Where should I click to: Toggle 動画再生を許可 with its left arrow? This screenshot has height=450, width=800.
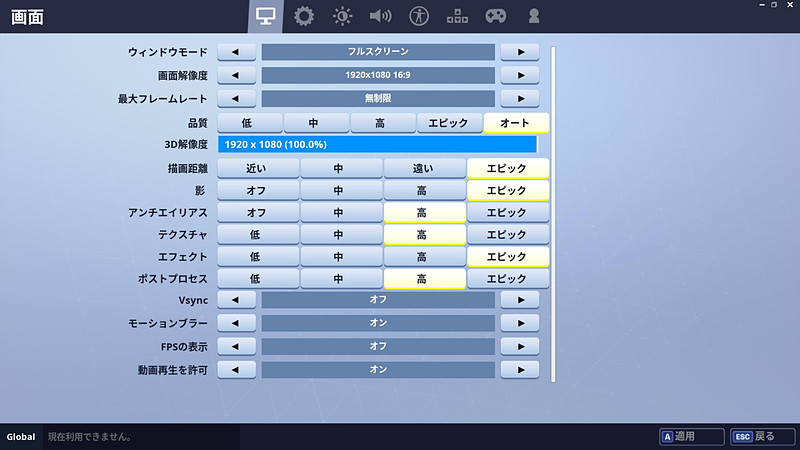(x=236, y=370)
